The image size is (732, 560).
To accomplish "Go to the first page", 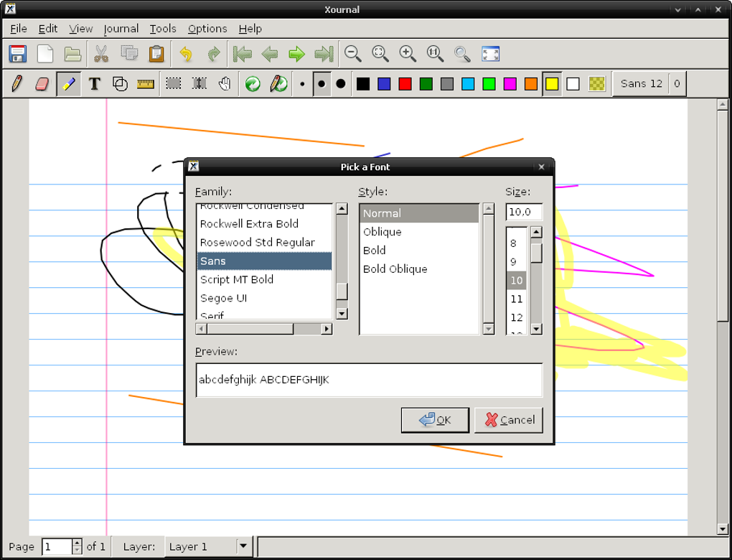I will point(243,54).
